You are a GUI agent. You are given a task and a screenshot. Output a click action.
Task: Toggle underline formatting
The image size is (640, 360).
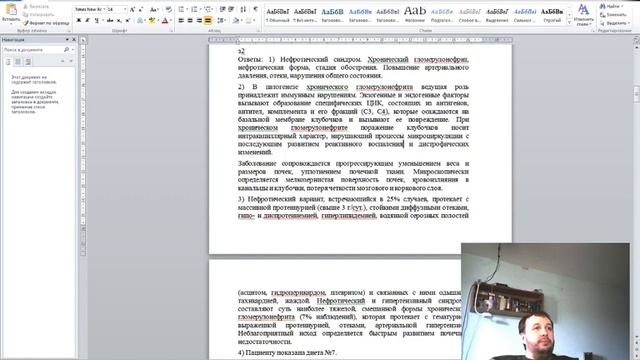coord(97,20)
